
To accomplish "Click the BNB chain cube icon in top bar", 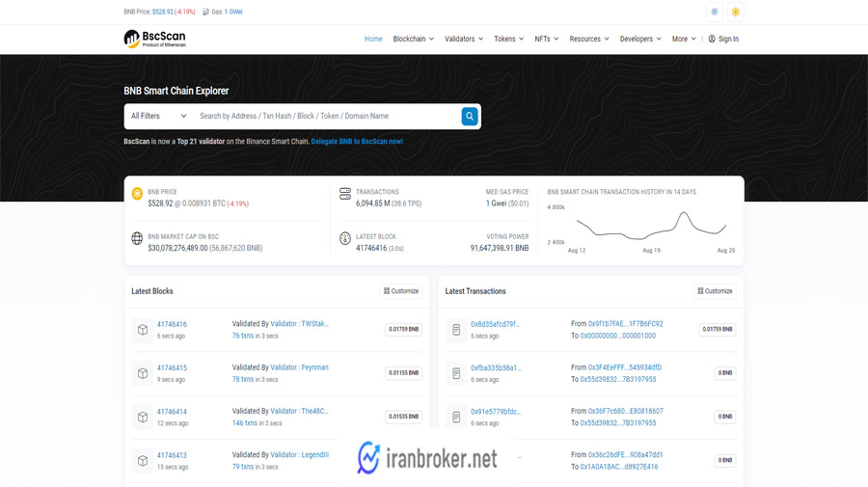I will [736, 12].
